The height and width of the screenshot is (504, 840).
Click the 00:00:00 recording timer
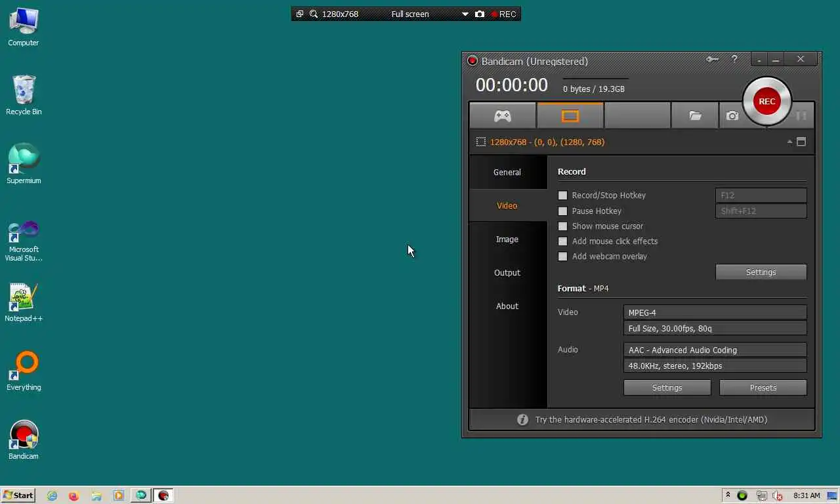click(511, 85)
